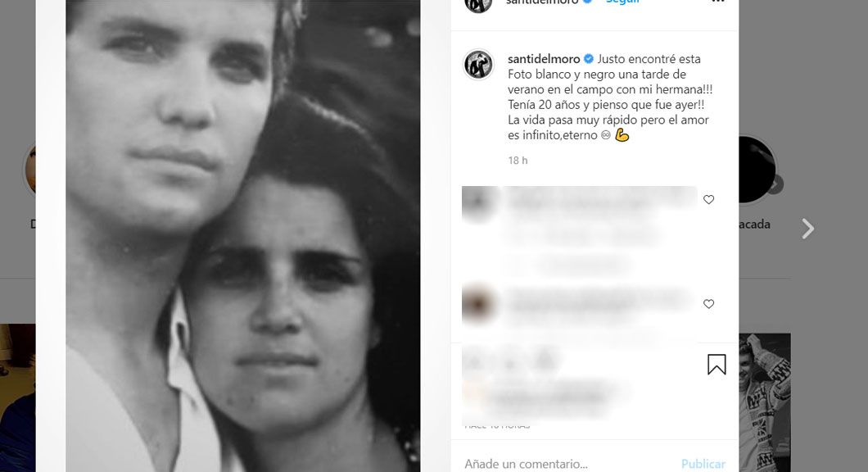Click the black-and-white main photo
This screenshot has height=472, width=868.
[243, 236]
